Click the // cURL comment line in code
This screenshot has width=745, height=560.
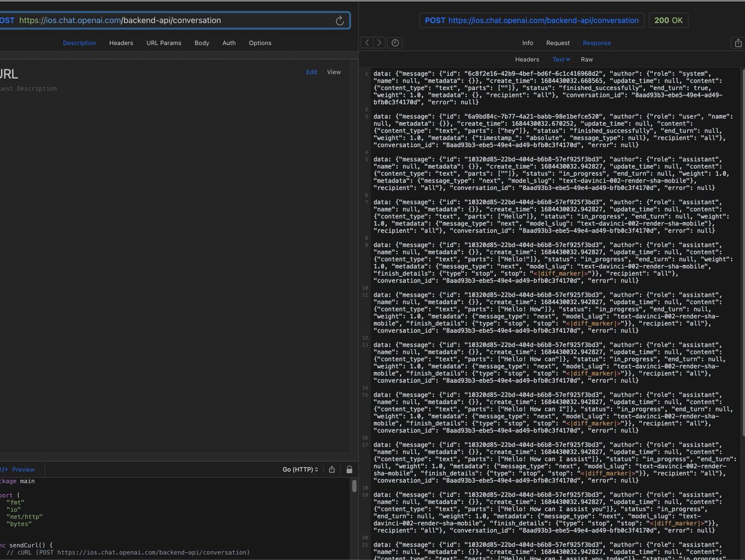[x=128, y=552]
